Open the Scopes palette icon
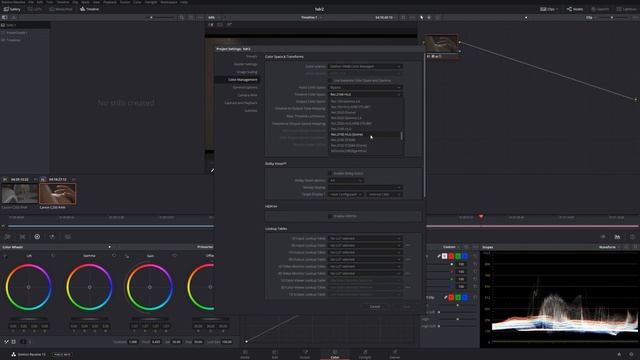This screenshot has height=360, width=640. (617, 237)
